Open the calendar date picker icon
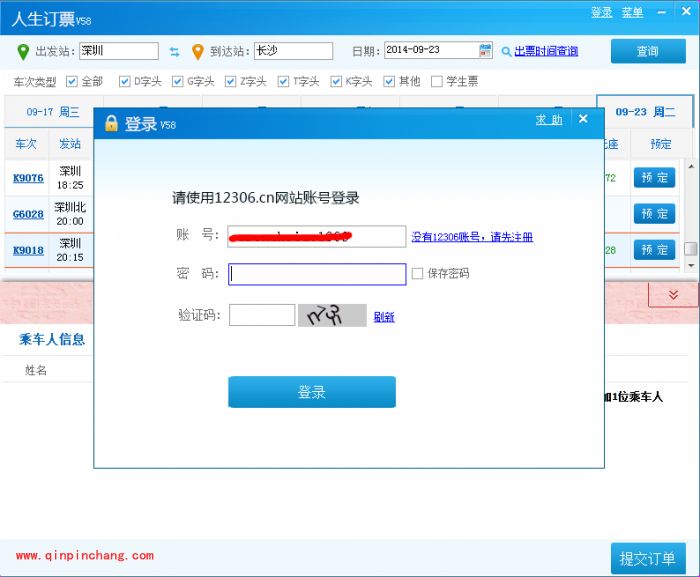Screen dimensions: 700x577 [x=485, y=50]
